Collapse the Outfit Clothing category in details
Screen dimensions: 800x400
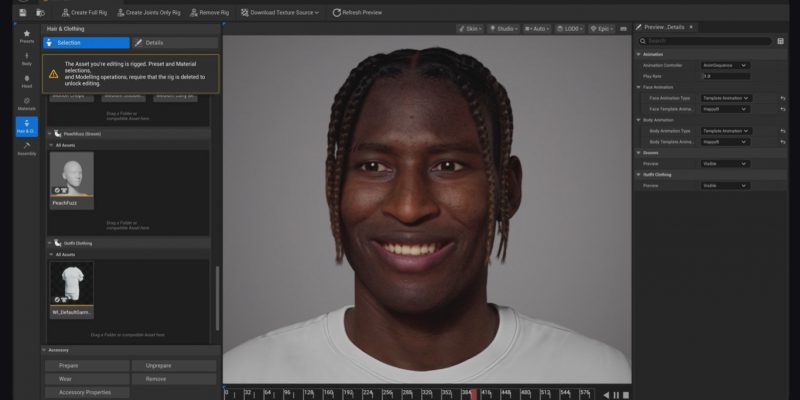[638, 174]
